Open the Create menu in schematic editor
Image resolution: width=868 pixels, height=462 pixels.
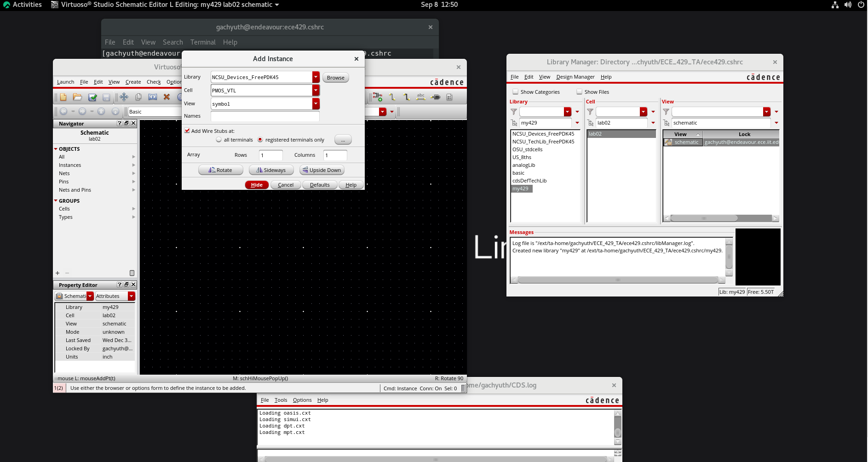(133, 82)
